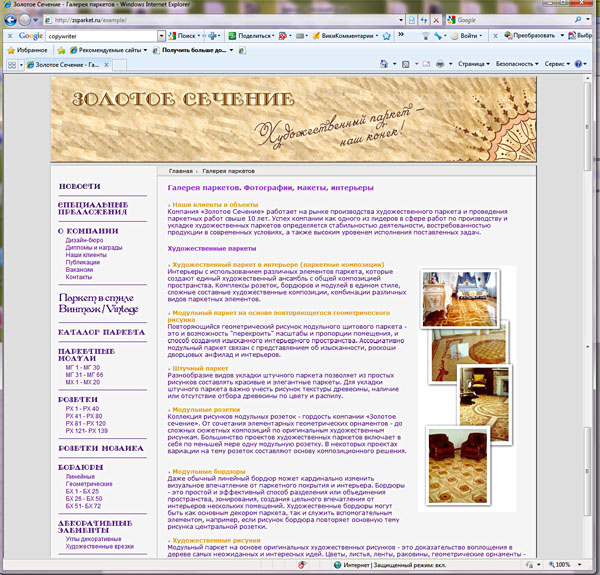Open the Избранное favorites button
The image size is (600, 575).
click(x=27, y=50)
